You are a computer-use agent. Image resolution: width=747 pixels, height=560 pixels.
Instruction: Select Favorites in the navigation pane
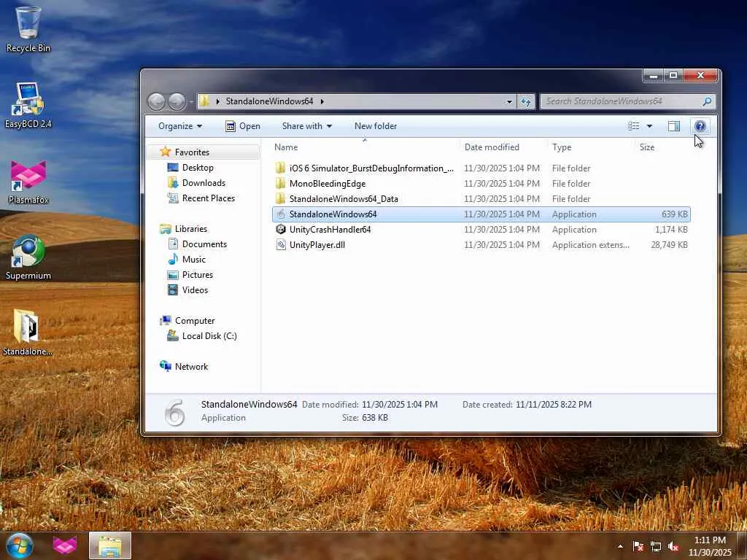tap(192, 152)
